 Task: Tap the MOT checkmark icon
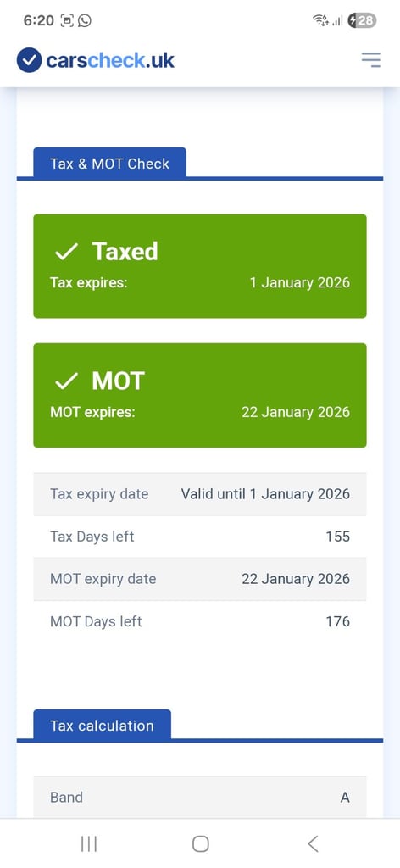[x=66, y=381]
